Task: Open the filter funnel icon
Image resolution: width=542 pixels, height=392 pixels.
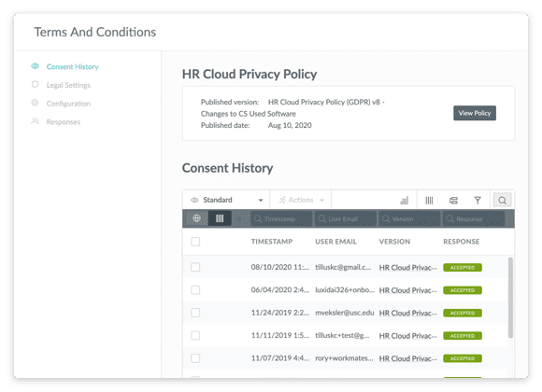Action: [x=478, y=201]
